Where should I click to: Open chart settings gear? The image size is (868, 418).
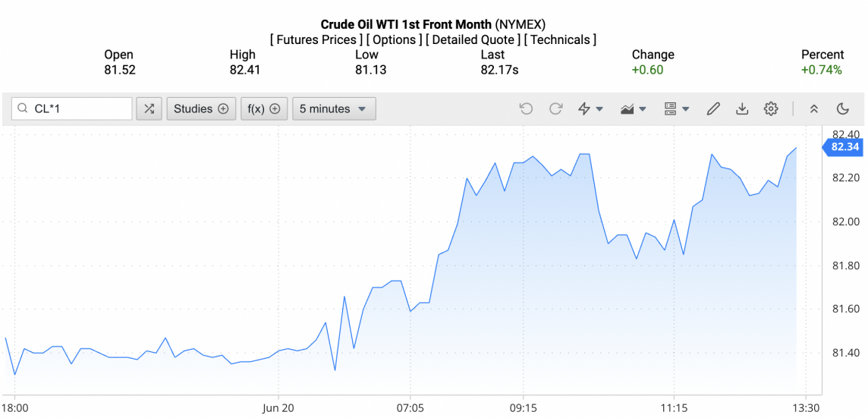point(771,108)
